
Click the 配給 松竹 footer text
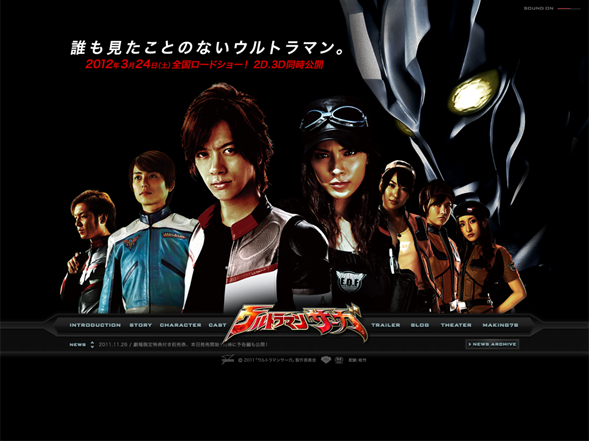pyautogui.click(x=357, y=360)
